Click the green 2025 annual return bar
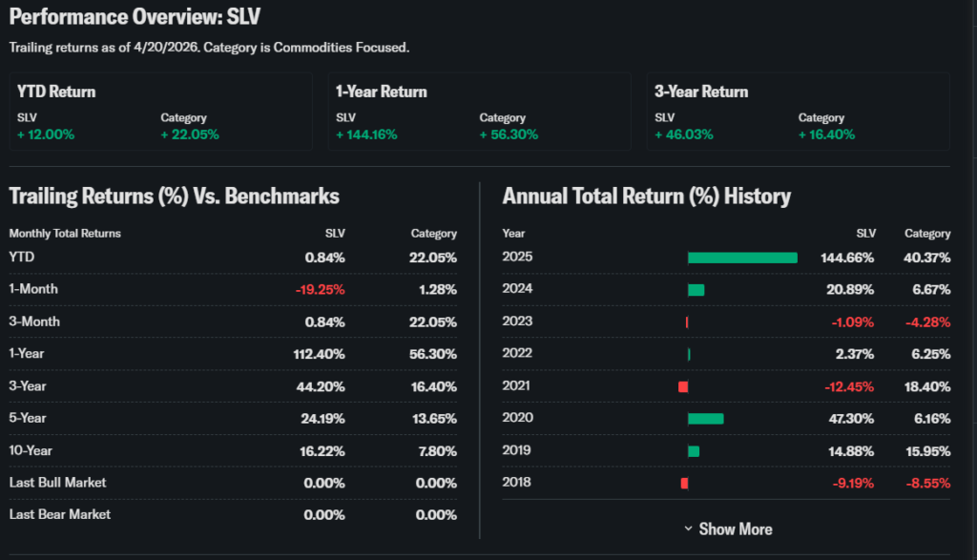 pos(742,258)
